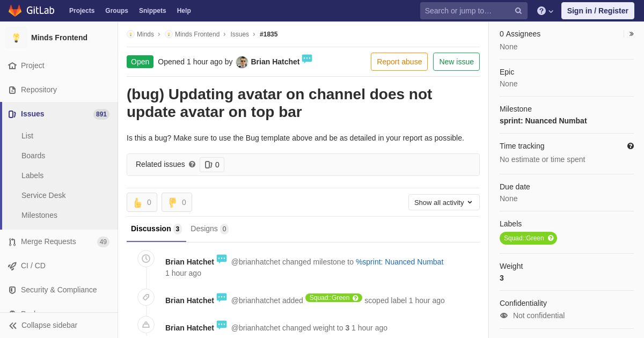Open the Project sidebar home icon
This screenshot has width=644, height=338.
pos(12,65)
